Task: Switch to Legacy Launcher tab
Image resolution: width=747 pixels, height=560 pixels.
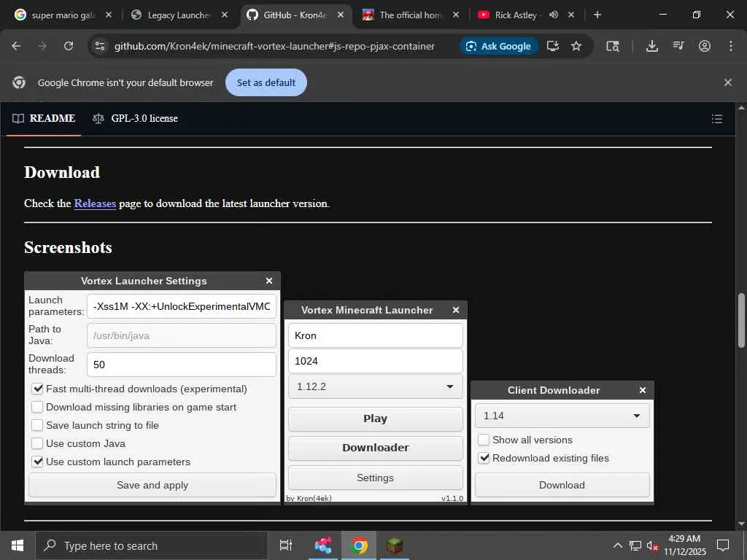Action: coord(179,15)
